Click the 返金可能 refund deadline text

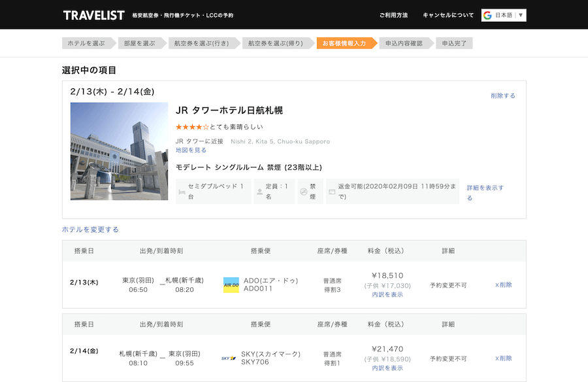pyautogui.click(x=397, y=191)
